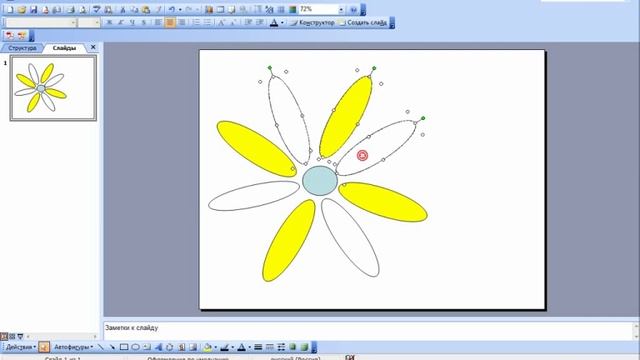Paste from clipboard icon
This screenshot has width=640, height=360.
click(146, 9)
